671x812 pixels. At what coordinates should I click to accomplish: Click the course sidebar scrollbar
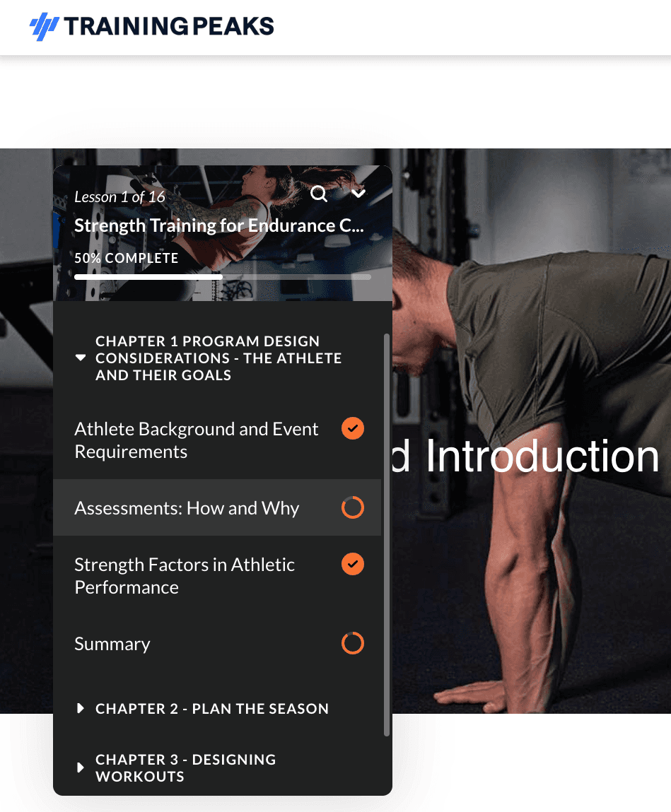tap(387, 535)
